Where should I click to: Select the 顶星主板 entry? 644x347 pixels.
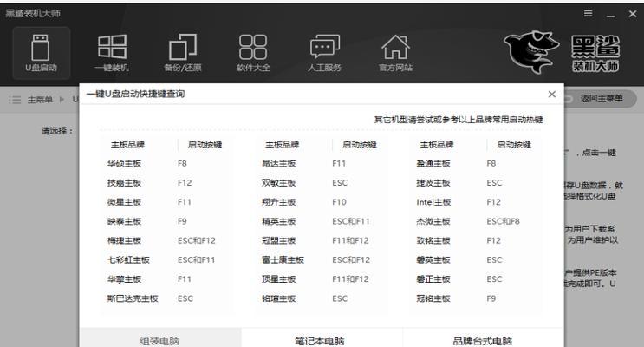(x=278, y=279)
